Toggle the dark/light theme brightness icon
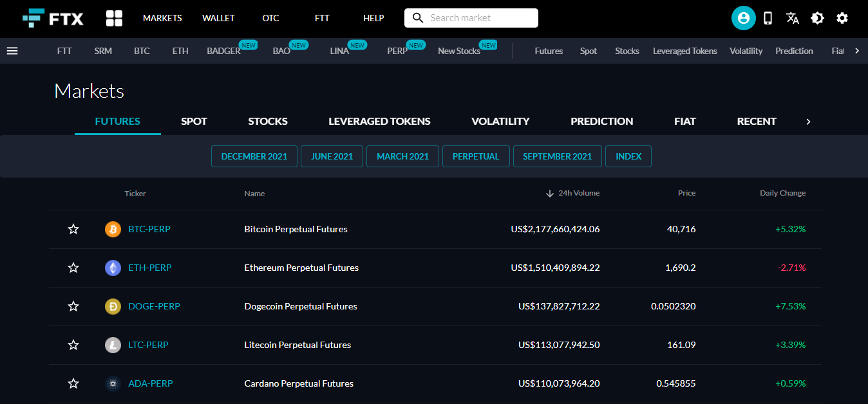 817,18
